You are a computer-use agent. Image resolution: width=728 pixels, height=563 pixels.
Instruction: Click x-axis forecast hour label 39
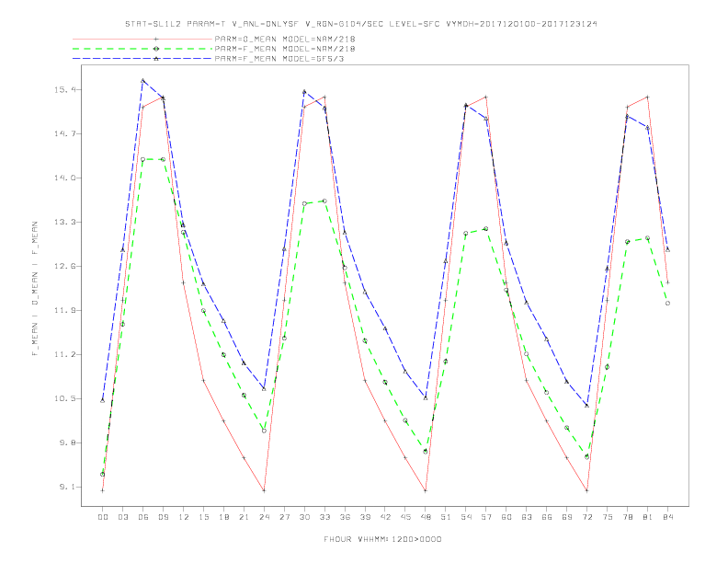(x=365, y=517)
